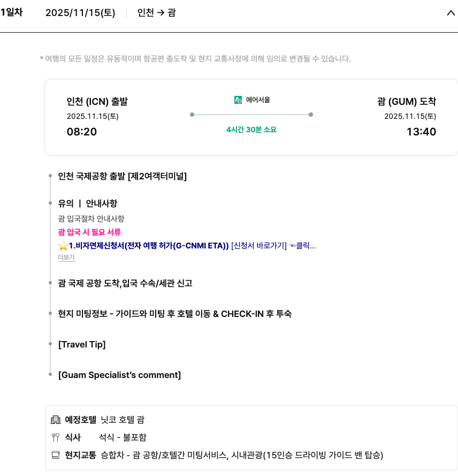Expand the [Guam Specialist's comment] item
Screen dimensions: 458x476
[x=119, y=375]
